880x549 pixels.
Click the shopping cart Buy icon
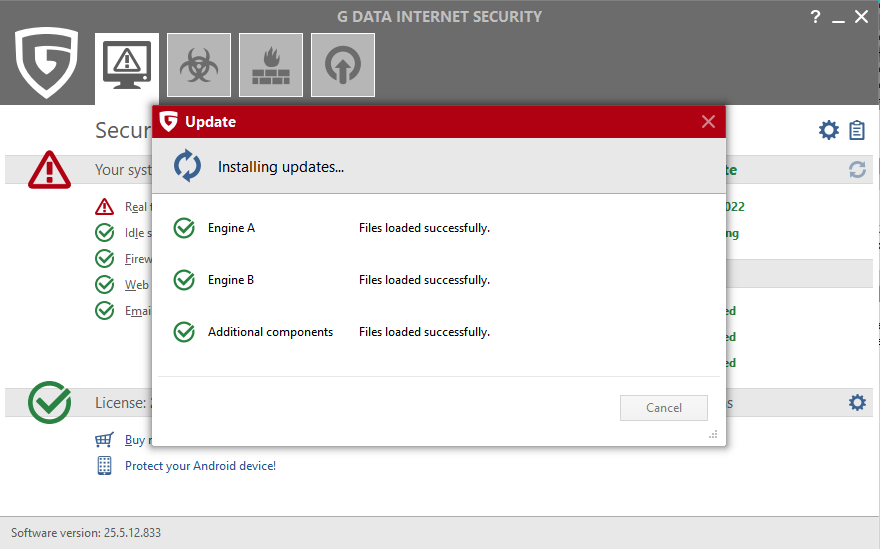click(104, 439)
